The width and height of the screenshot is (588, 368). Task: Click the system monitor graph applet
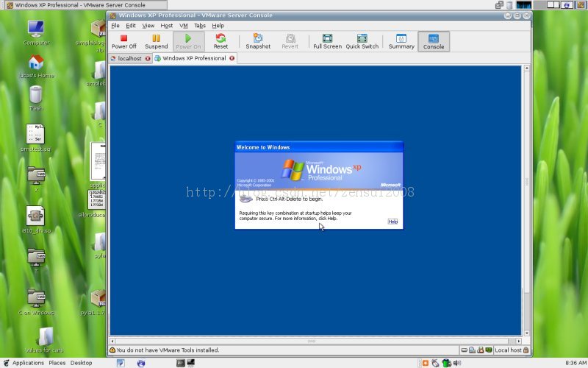[x=523, y=5]
